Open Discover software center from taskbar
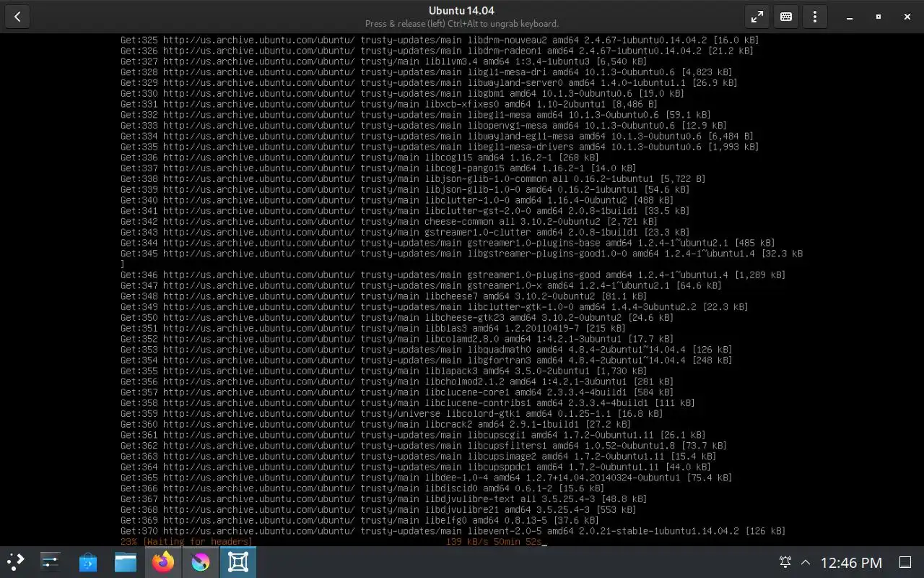The image size is (924, 578). coord(88,562)
